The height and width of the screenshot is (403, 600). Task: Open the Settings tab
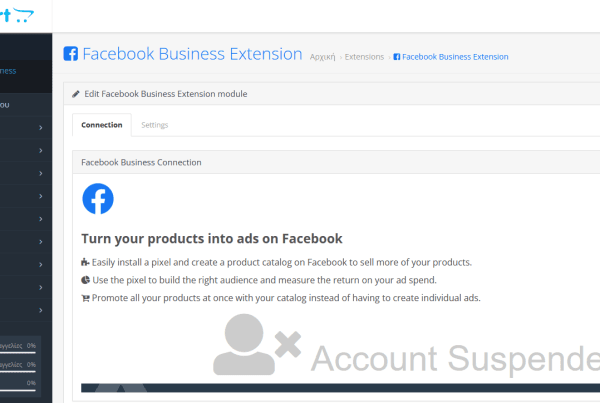click(155, 125)
